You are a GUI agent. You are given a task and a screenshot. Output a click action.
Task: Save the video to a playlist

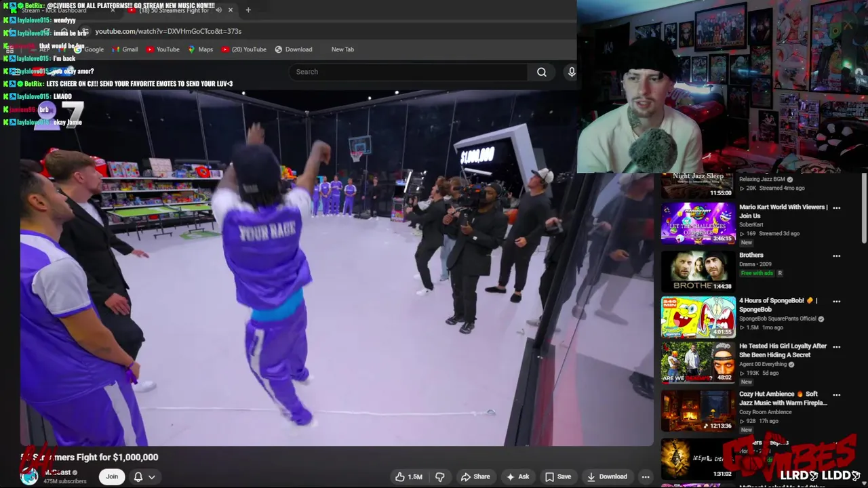click(x=558, y=476)
